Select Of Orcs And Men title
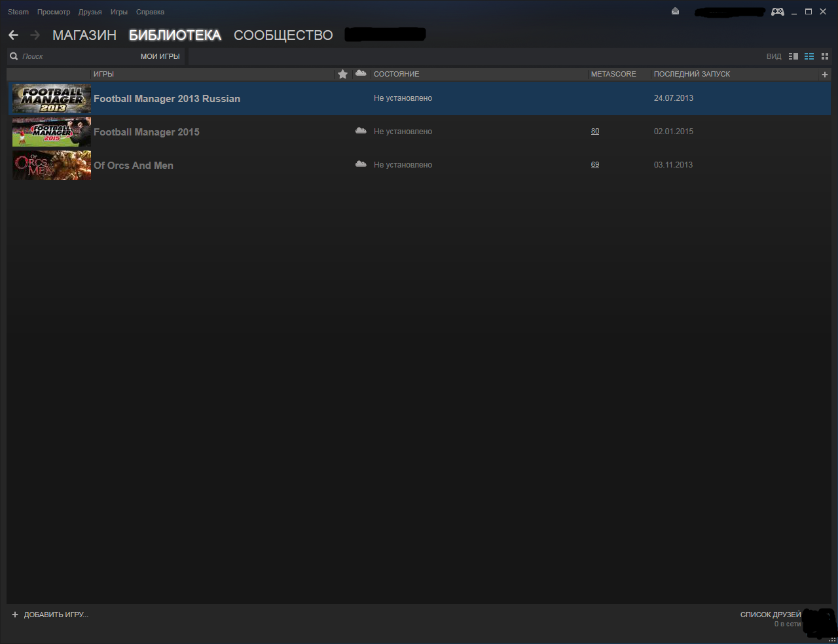 coord(134,165)
